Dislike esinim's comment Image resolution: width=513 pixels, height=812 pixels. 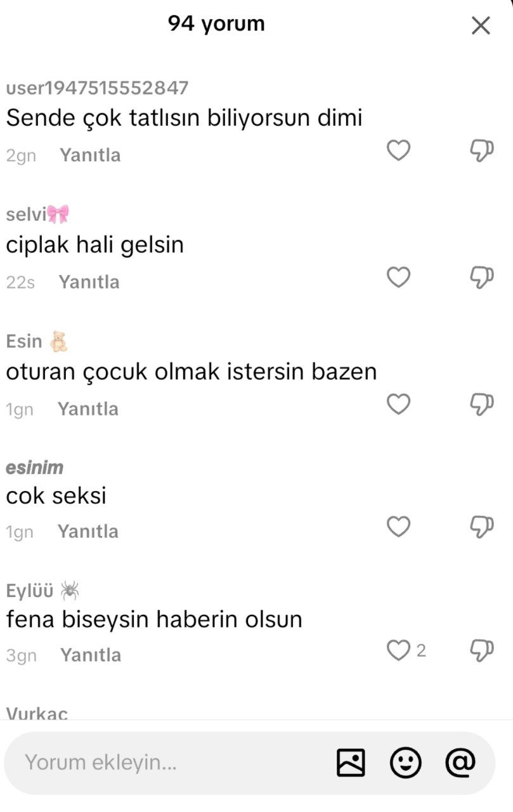pos(481,527)
